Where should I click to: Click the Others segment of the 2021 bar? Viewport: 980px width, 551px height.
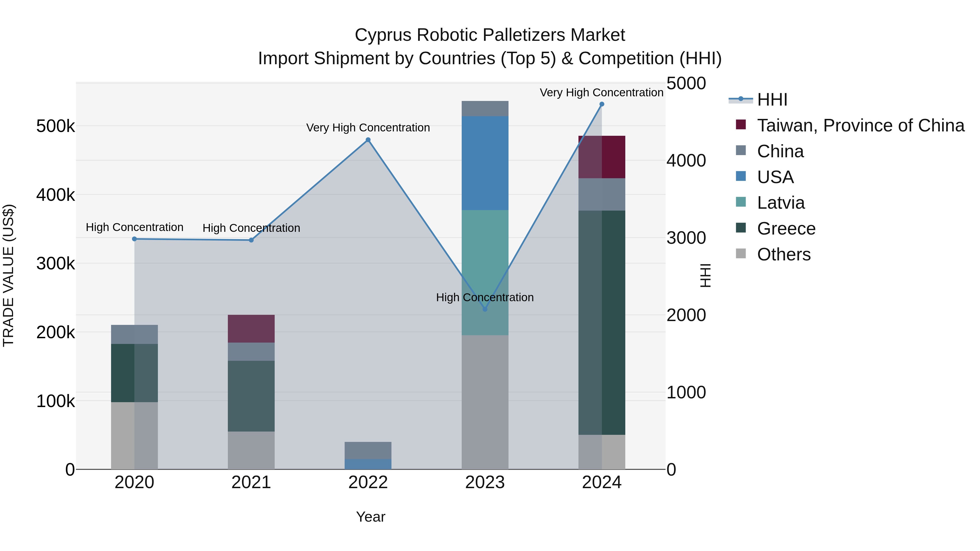pos(251,451)
